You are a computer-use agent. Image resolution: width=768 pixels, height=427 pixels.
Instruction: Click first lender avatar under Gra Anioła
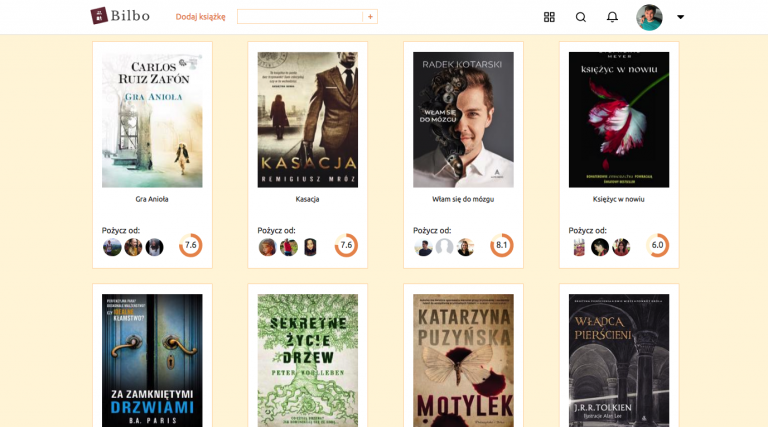coord(112,247)
